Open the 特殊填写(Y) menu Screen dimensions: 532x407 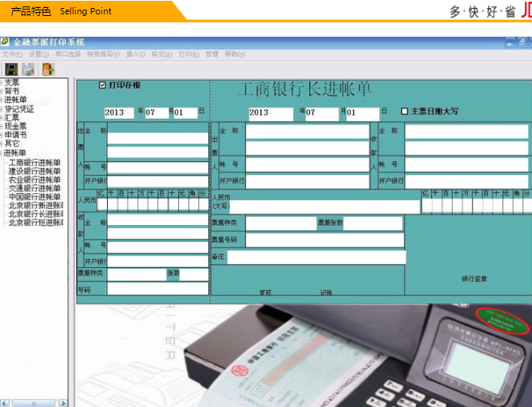point(103,54)
